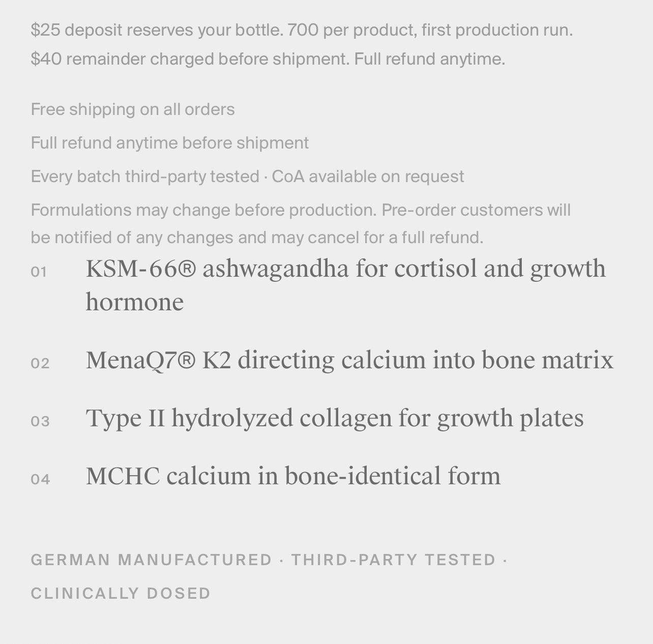This screenshot has width=653, height=644.
Task: Click Free shipping on all orders
Action: pos(133,109)
